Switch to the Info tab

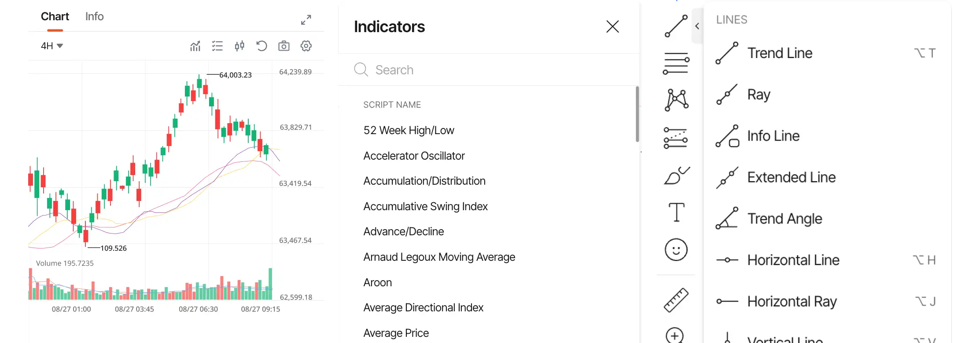click(x=94, y=17)
